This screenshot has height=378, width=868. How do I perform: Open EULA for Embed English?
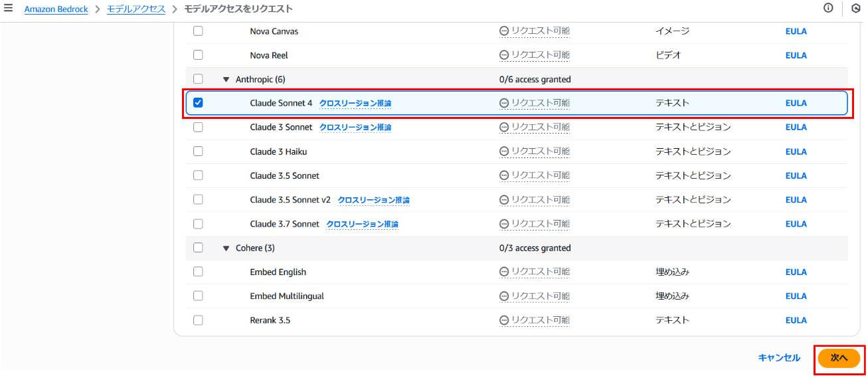point(796,272)
